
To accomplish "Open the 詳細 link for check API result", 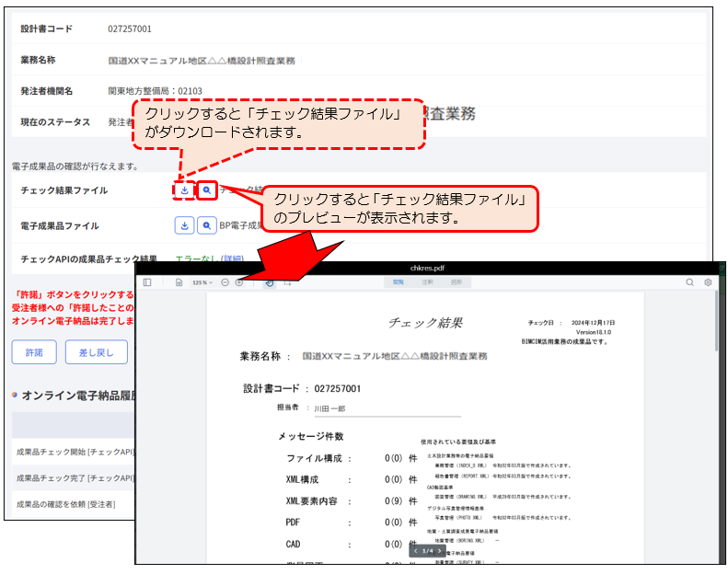I will tap(232, 258).
